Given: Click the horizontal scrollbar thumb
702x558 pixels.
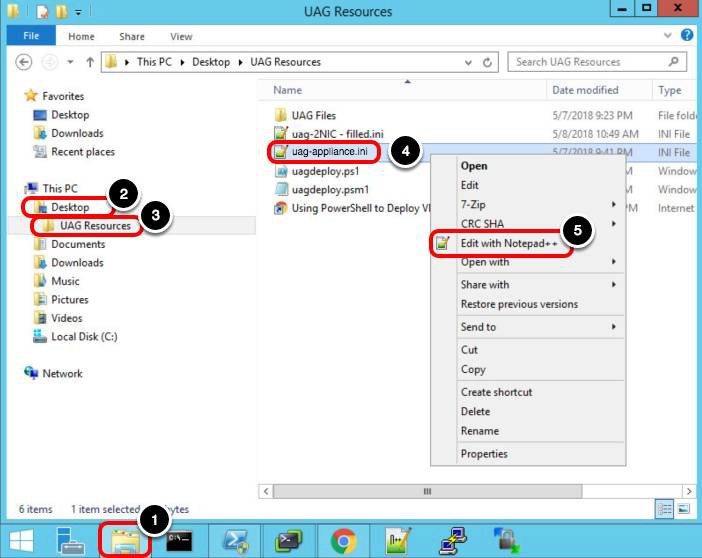Looking at the screenshot, I should [428, 491].
